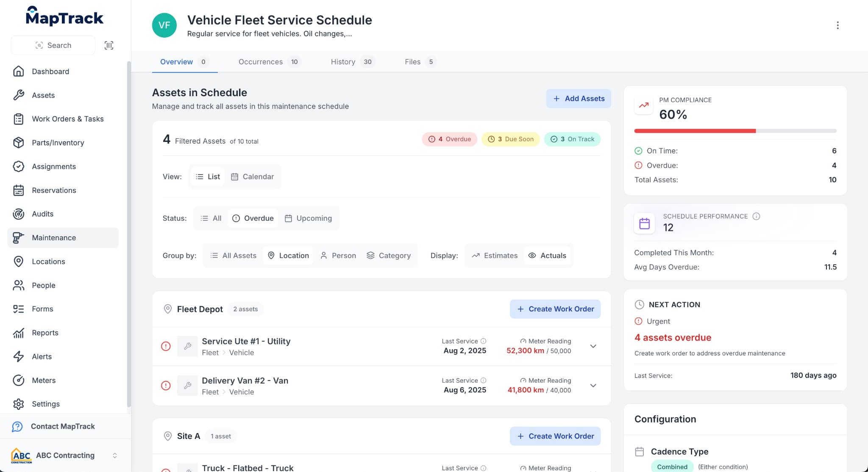
Task: Switch status filter to Overdue
Action: pyautogui.click(x=253, y=218)
